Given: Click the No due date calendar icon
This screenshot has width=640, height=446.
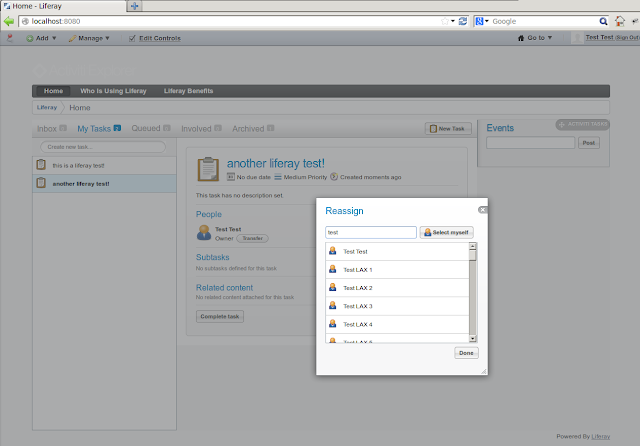Looking at the screenshot, I should (x=231, y=177).
